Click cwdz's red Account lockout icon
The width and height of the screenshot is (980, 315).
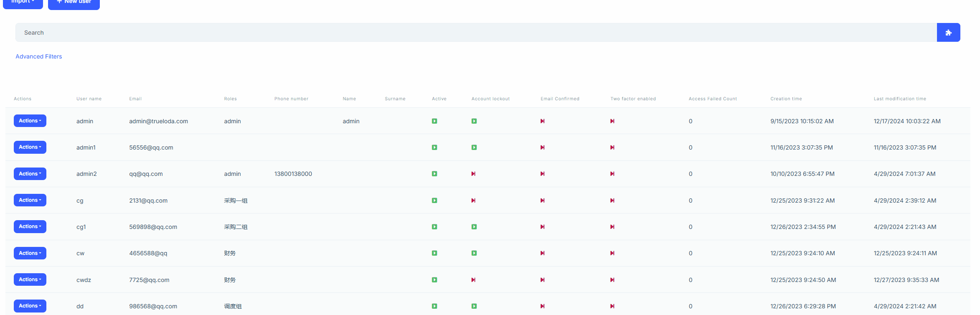(473, 280)
